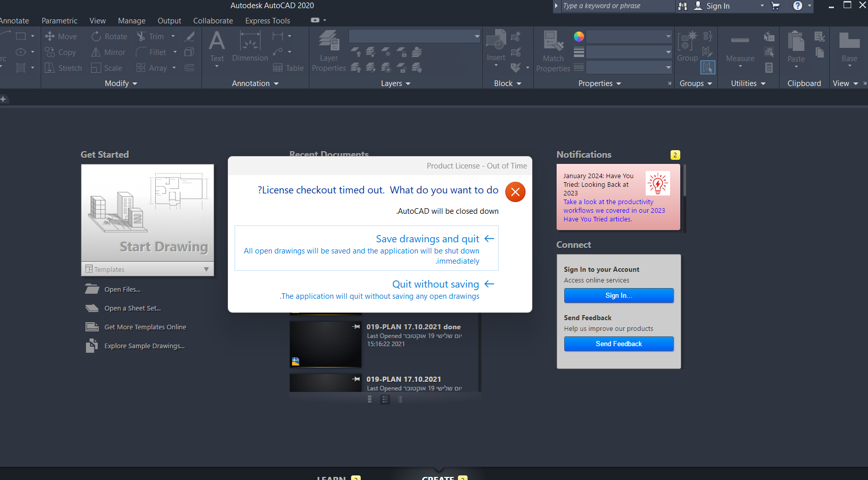Viewport: 868px width, 480px height.
Task: Activate the Dimension tool
Action: 250,46
